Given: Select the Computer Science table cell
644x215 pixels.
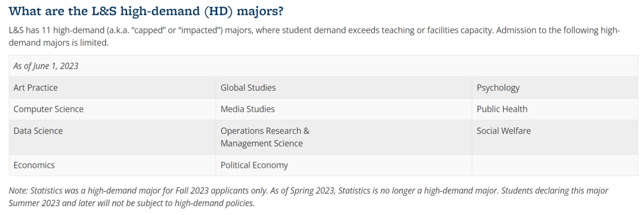Looking at the screenshot, I should pyautogui.click(x=113, y=109).
